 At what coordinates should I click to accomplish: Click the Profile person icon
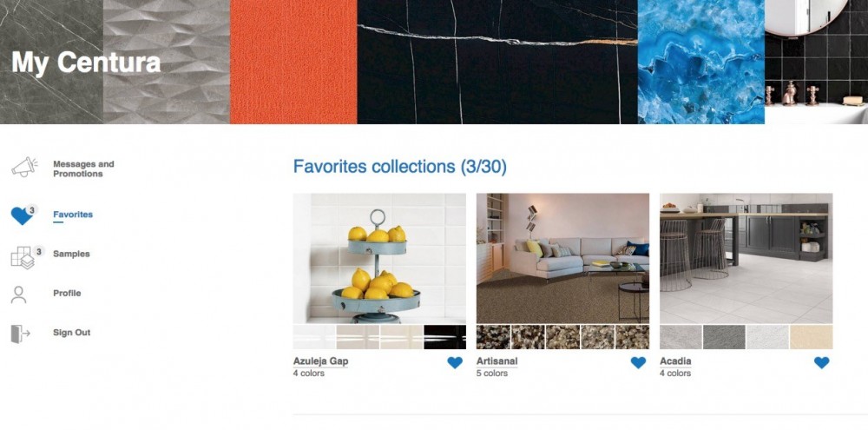(x=19, y=294)
